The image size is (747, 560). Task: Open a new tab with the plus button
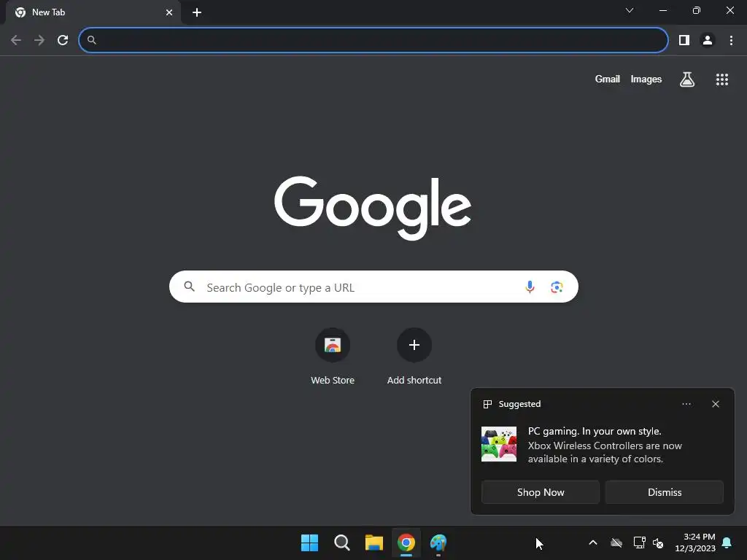[x=197, y=12]
